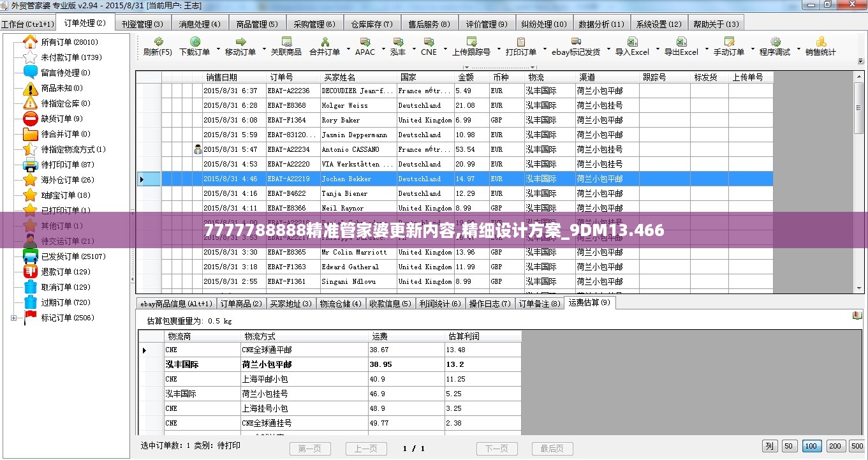Select the CNE全球通挂号 shipping option row
Screen dimensions: 868x460
coord(330,423)
